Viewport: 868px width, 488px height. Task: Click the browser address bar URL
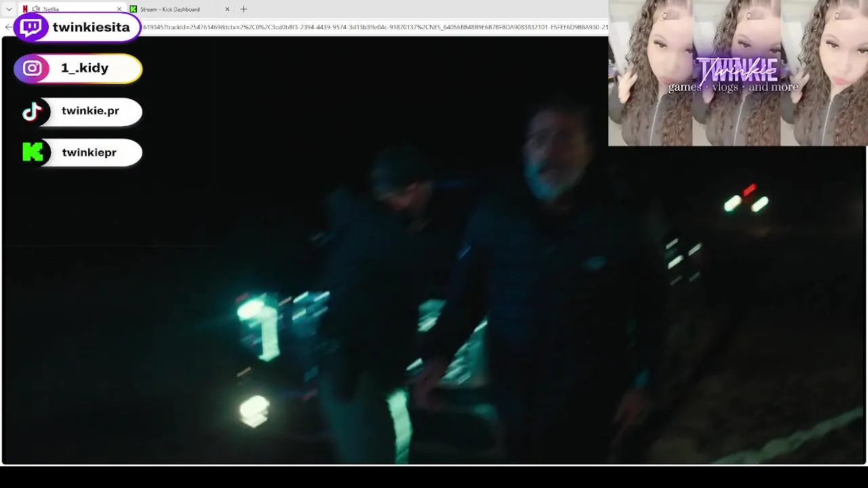pos(375,27)
